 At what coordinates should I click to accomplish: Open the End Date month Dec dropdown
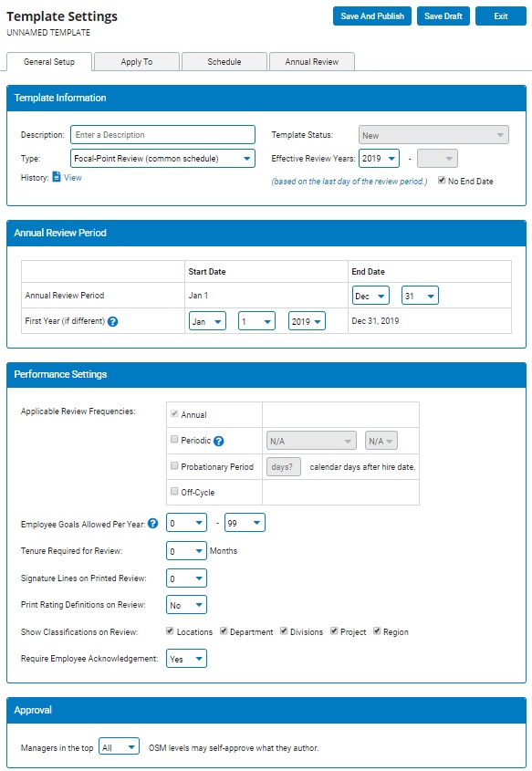[x=370, y=296]
